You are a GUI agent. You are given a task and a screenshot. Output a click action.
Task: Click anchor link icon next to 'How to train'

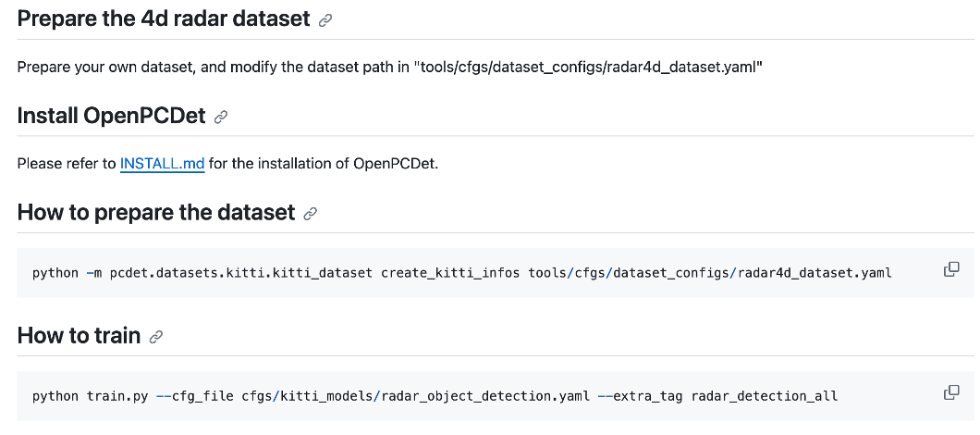156,337
